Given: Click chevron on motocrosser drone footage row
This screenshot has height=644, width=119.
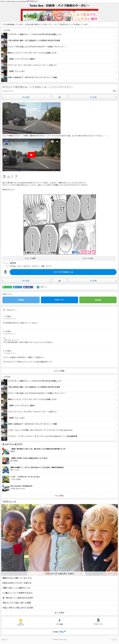Looking at the screenshot, I should point(116,79).
